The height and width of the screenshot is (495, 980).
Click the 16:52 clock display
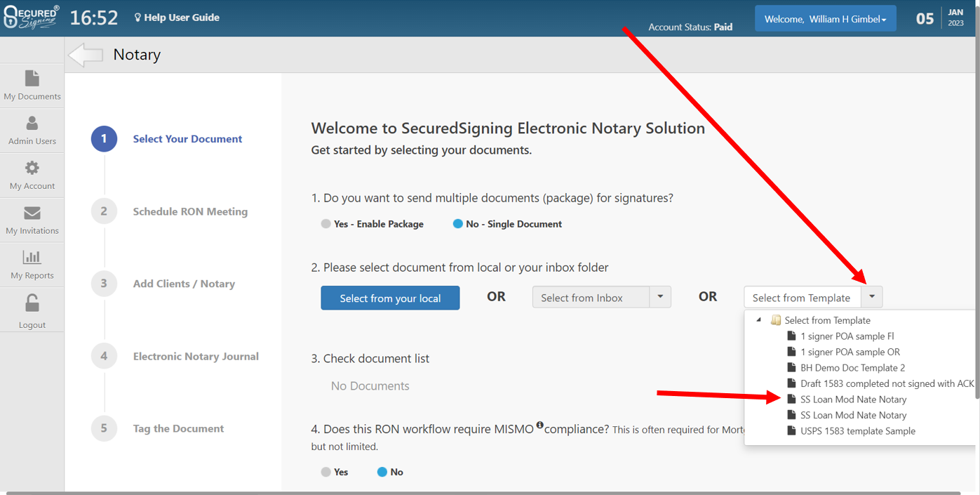(94, 18)
